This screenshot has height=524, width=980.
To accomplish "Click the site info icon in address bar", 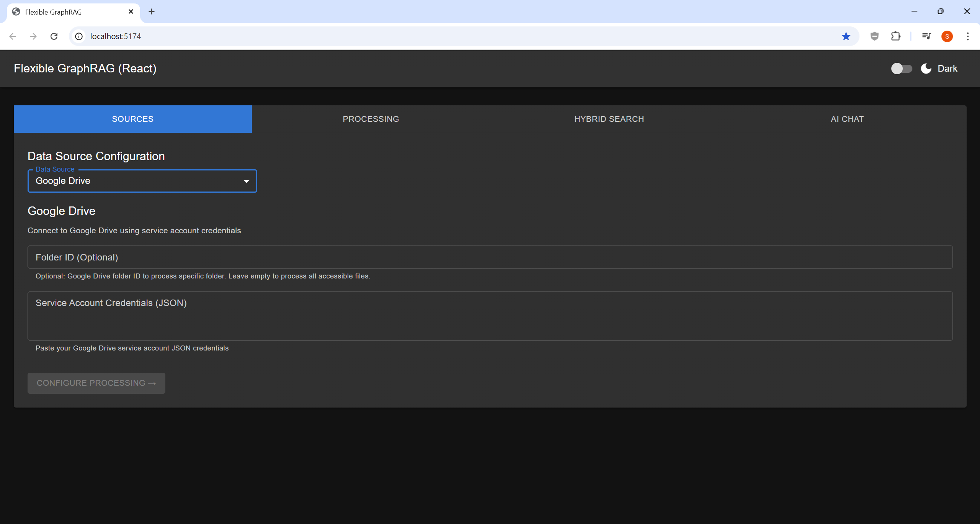I will tap(79, 36).
